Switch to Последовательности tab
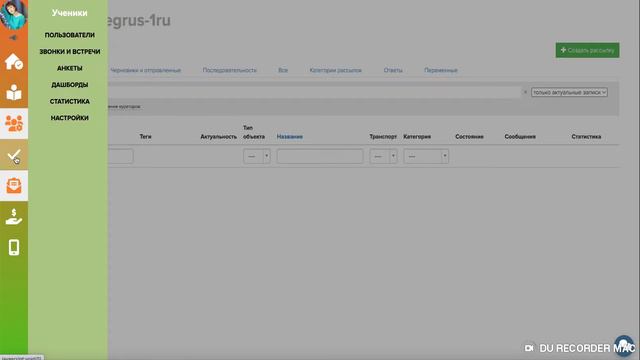The width and height of the screenshot is (640, 360). (229, 70)
